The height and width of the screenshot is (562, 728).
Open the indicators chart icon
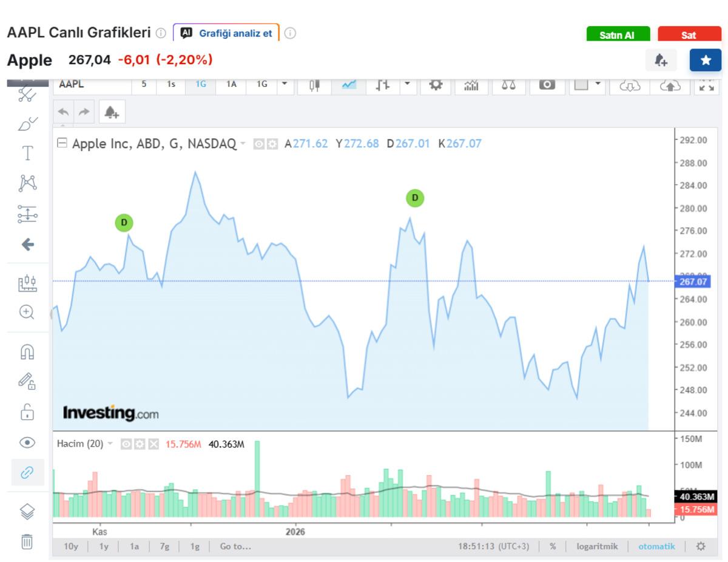pyautogui.click(x=471, y=85)
